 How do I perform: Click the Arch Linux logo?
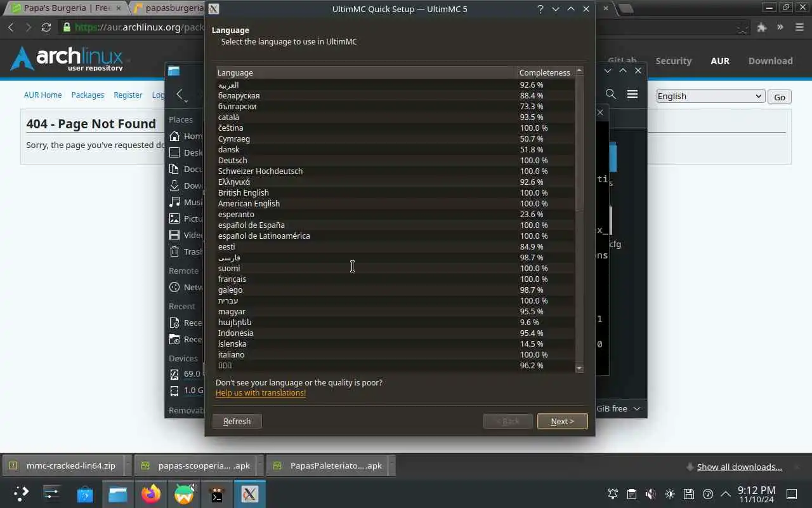coord(68,58)
